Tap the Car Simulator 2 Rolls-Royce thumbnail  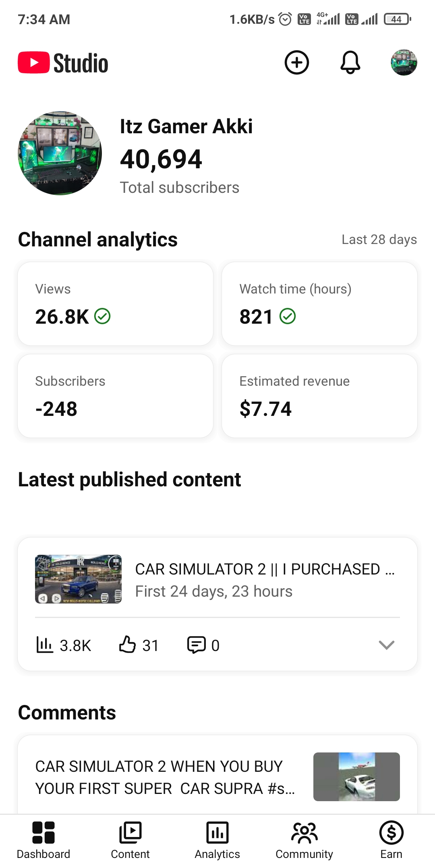coord(78,579)
